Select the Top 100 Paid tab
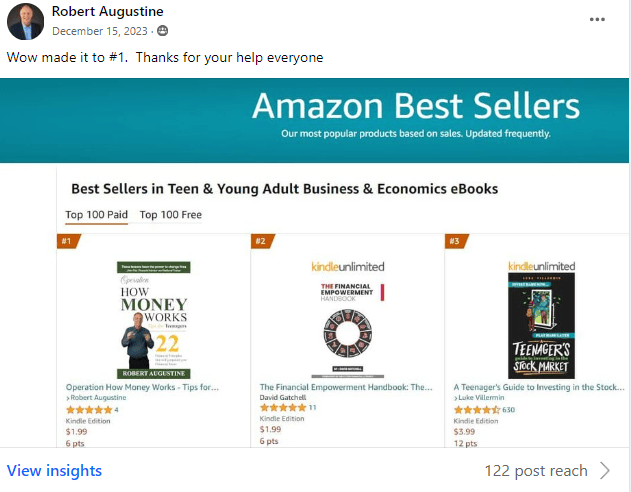The height and width of the screenshot is (492, 631). click(x=97, y=214)
